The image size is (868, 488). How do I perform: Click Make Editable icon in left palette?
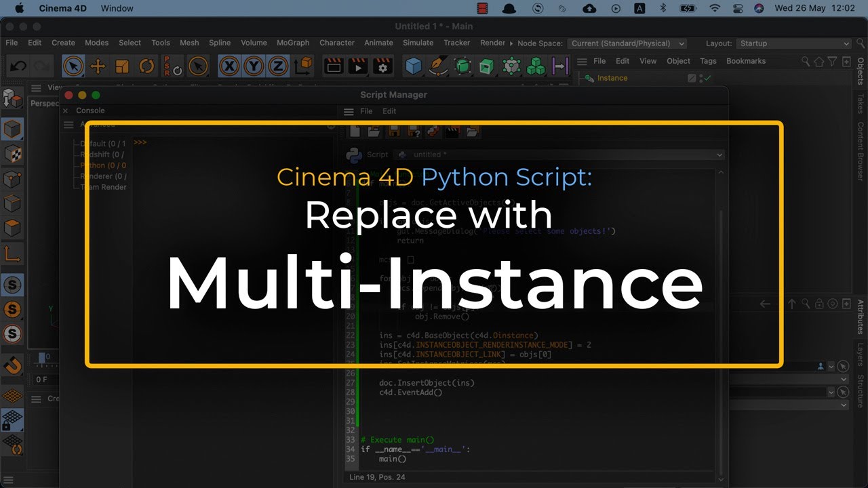tap(12, 99)
